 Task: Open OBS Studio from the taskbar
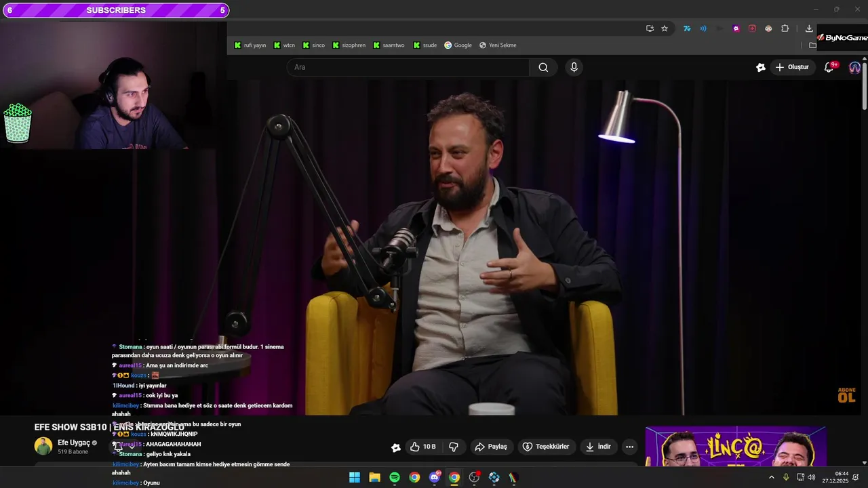click(474, 477)
